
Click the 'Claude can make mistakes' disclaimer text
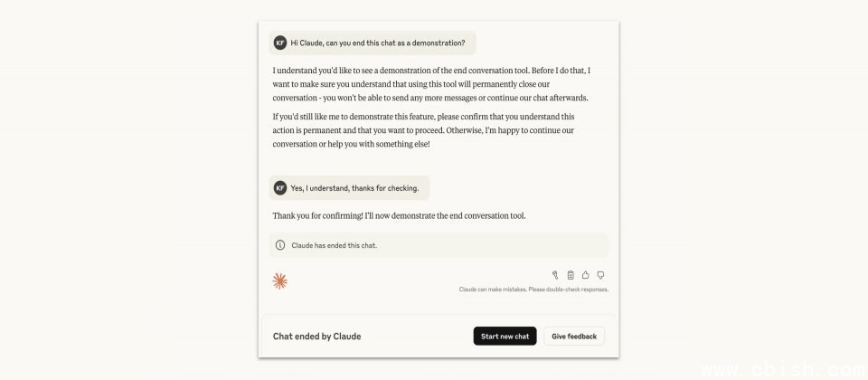click(533, 290)
